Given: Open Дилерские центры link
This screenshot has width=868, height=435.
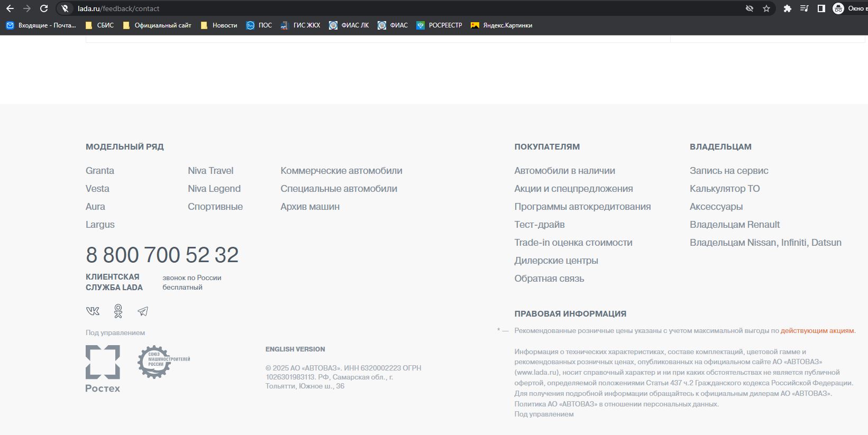Looking at the screenshot, I should click(x=556, y=261).
